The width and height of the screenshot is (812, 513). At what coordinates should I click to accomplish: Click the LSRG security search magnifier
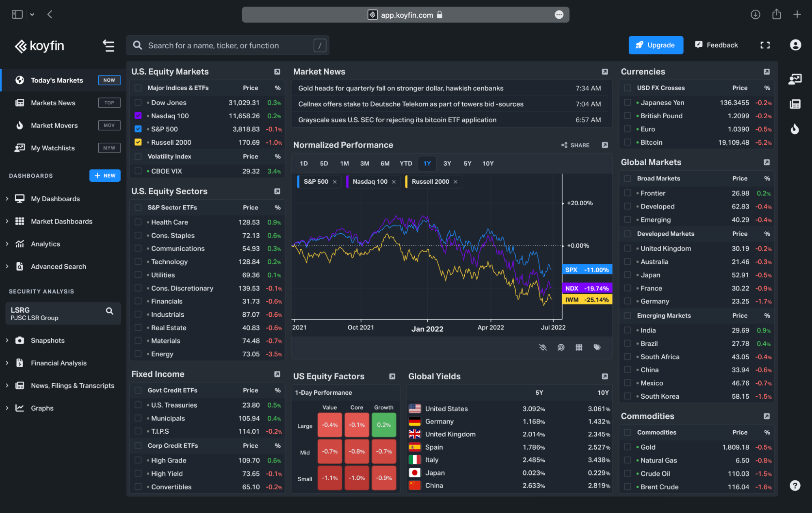tap(109, 311)
